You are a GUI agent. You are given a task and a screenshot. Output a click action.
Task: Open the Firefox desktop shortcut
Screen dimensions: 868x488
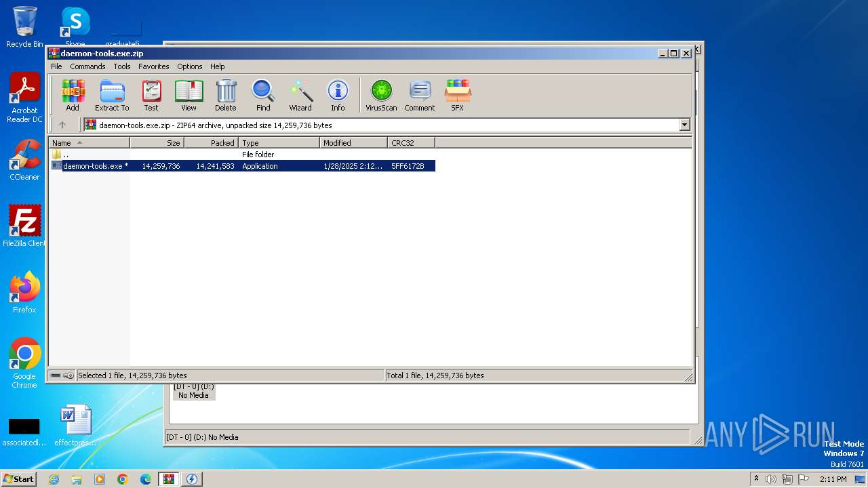click(24, 293)
